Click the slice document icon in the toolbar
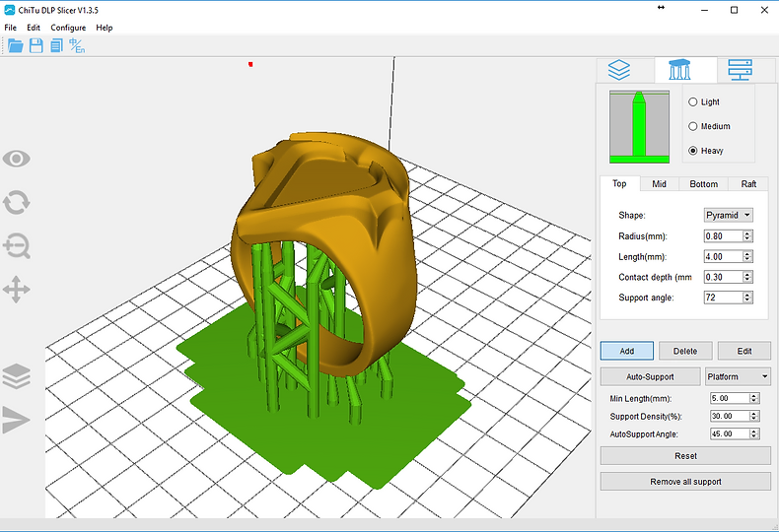 [x=56, y=45]
